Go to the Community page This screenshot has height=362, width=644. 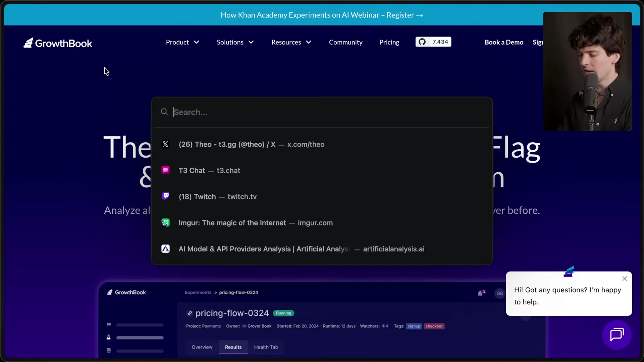[345, 42]
